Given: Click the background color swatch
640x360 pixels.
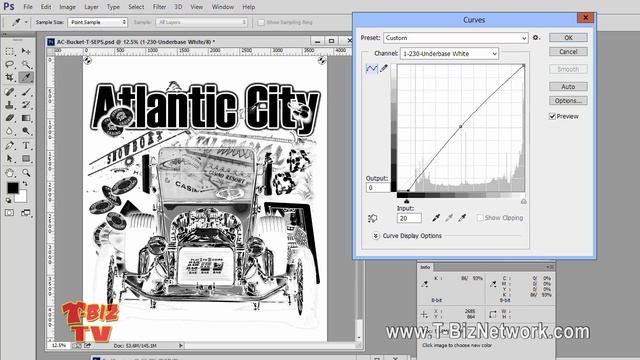Looking at the screenshot, I should click(22, 197).
